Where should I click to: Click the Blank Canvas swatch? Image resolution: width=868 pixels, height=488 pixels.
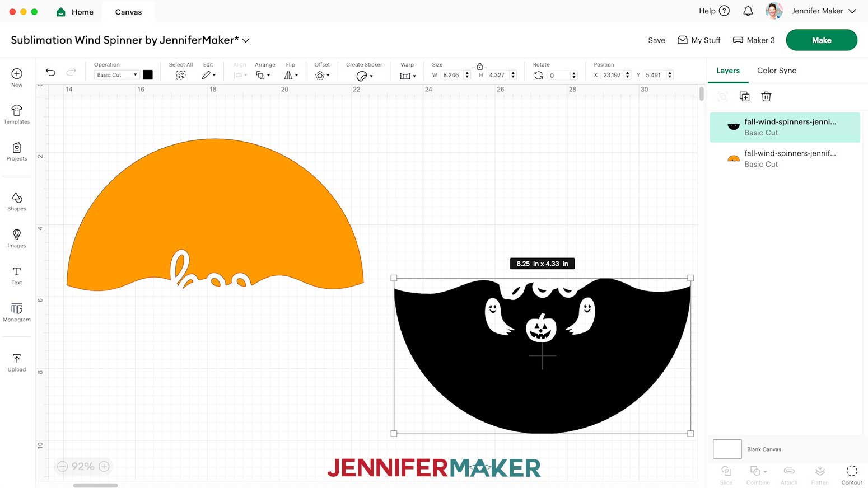[727, 449]
